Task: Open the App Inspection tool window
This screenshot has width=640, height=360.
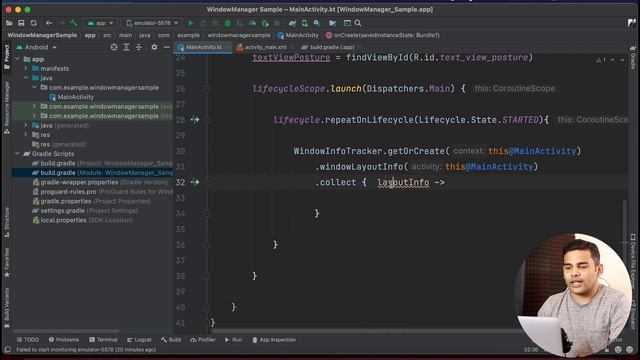Action: click(x=273, y=340)
